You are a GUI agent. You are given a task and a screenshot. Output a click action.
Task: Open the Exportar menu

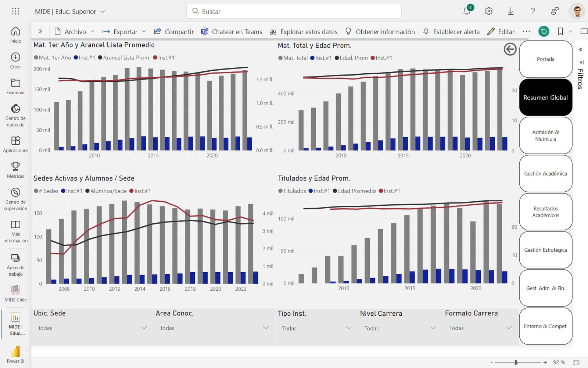coord(124,32)
